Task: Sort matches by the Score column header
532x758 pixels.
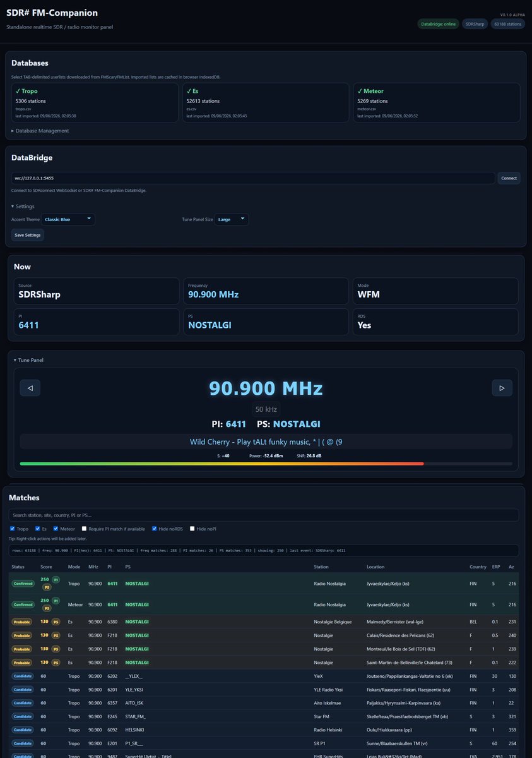Action: pos(46,567)
